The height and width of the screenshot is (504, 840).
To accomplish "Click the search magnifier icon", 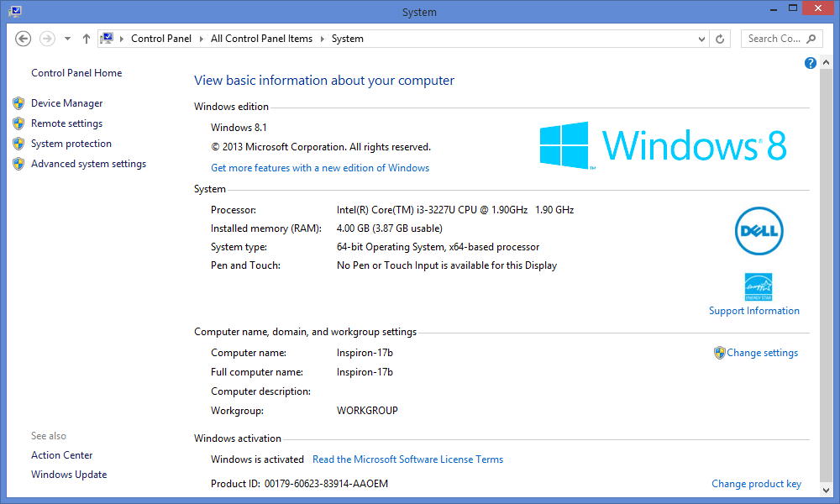I will (x=811, y=39).
